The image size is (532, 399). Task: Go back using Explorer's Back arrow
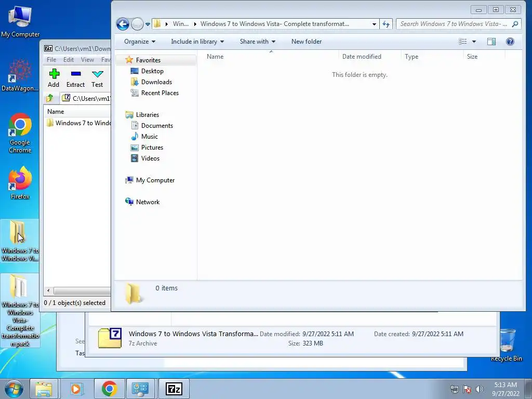click(x=123, y=24)
